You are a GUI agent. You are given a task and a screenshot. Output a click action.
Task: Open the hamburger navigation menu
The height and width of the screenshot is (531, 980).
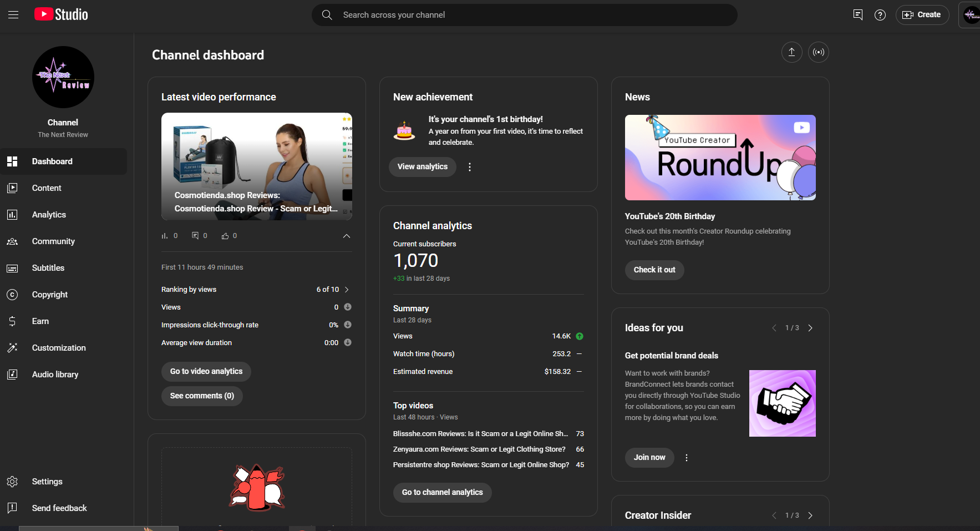[13, 15]
